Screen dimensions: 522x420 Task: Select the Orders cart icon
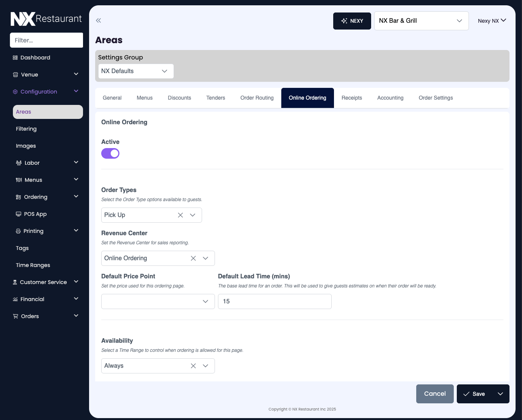pyautogui.click(x=15, y=316)
